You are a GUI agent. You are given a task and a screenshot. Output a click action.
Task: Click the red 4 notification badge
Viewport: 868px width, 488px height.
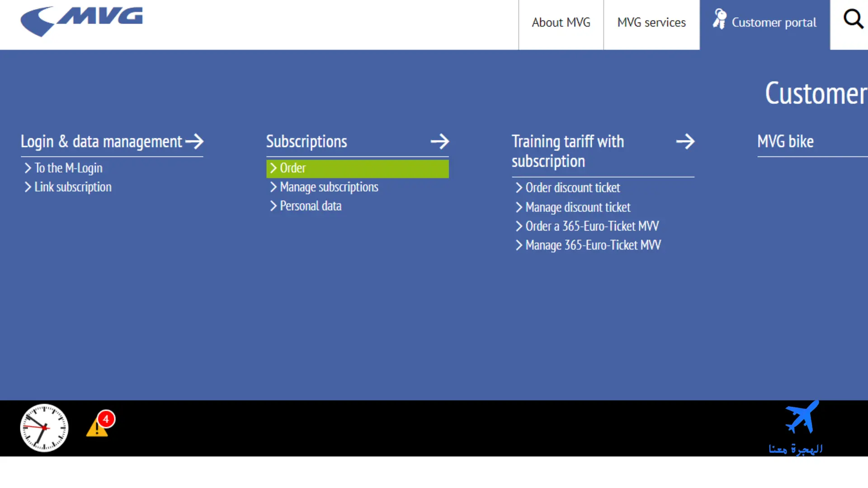click(x=106, y=419)
